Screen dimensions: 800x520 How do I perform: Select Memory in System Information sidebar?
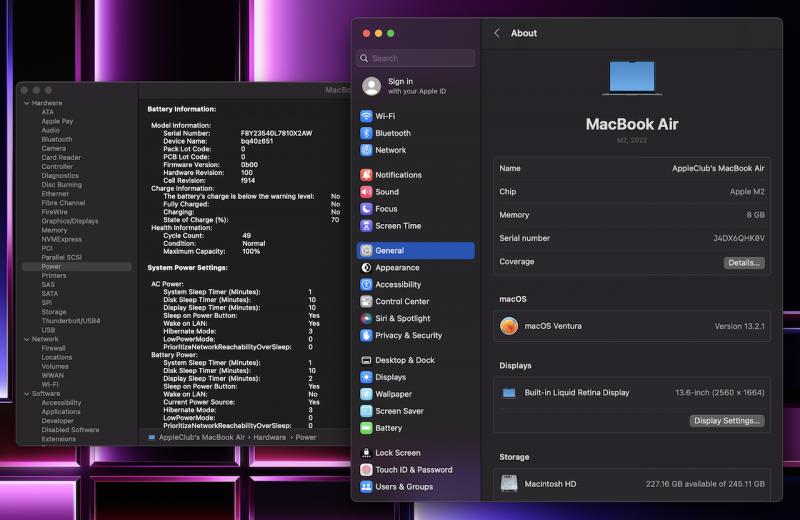pyautogui.click(x=54, y=230)
